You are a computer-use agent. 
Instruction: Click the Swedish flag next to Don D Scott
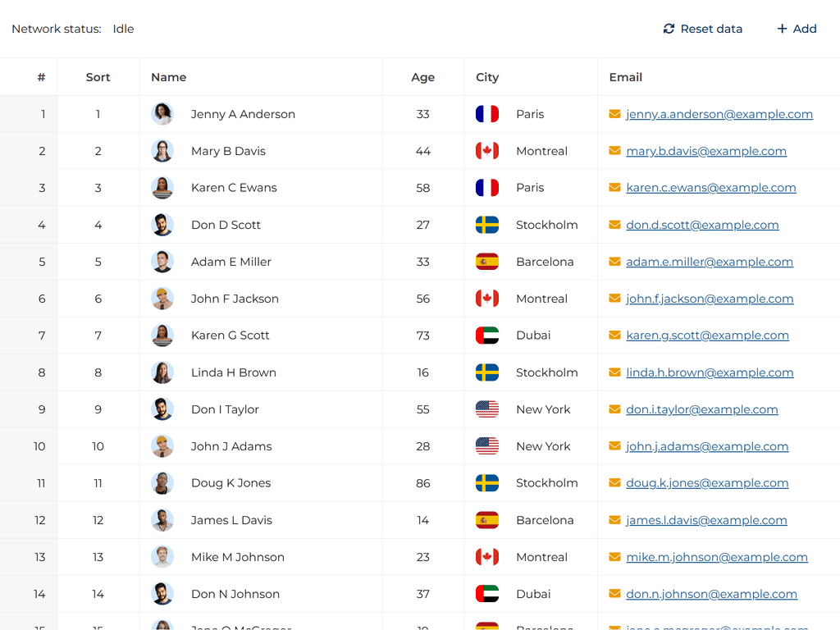(x=487, y=225)
